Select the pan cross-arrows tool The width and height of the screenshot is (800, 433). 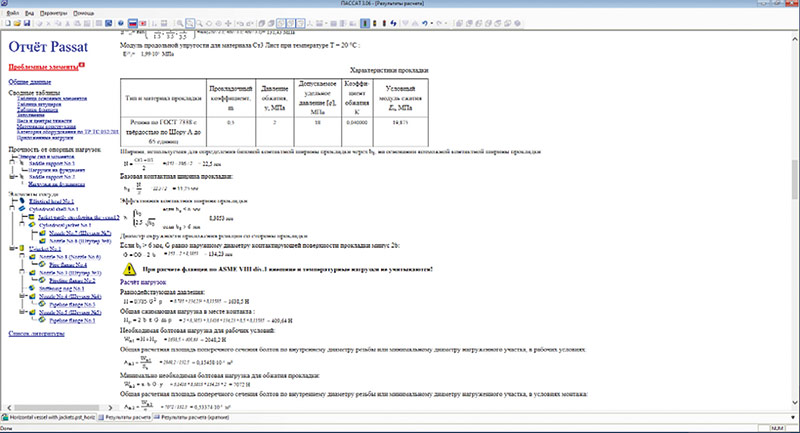228,23
